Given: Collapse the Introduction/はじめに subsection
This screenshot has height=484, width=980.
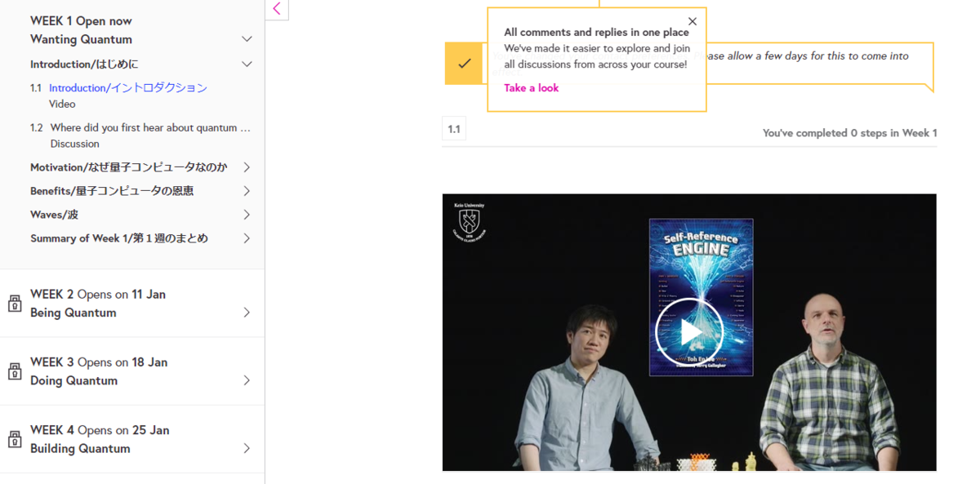Looking at the screenshot, I should tap(247, 64).
